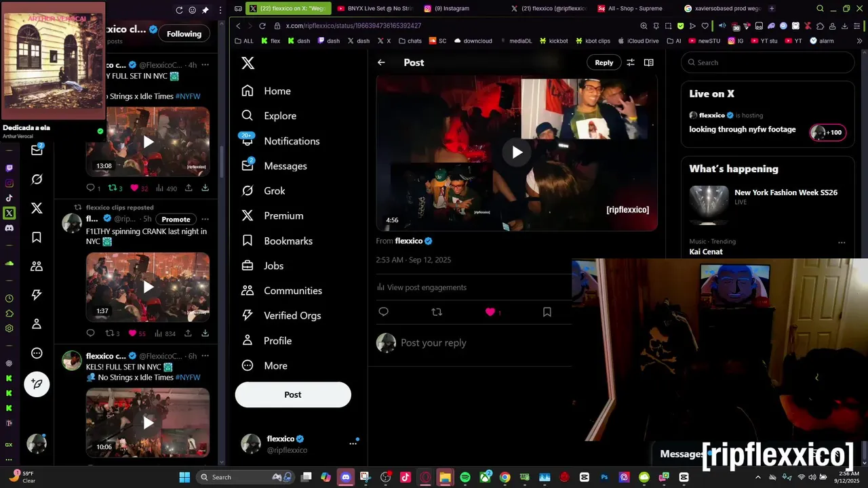Open Instagram icon in browser sidebar
Image resolution: width=868 pixels, height=488 pixels.
(x=9, y=183)
